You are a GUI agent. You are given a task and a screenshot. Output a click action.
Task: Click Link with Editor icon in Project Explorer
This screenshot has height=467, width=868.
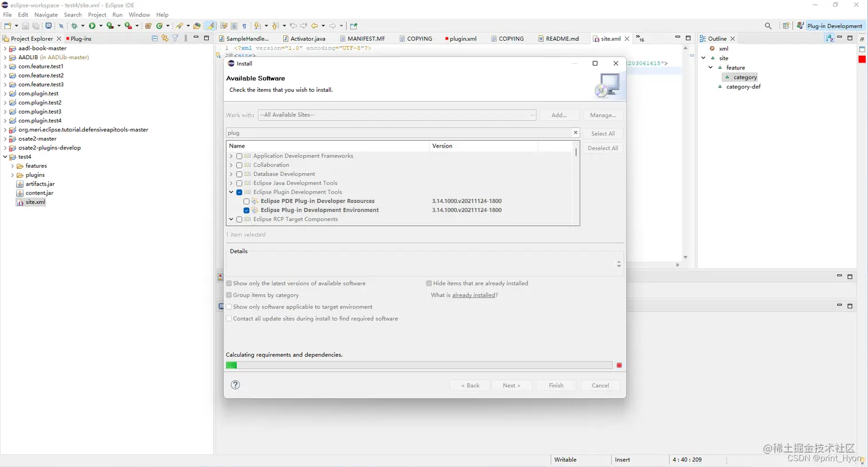pyautogui.click(x=165, y=38)
